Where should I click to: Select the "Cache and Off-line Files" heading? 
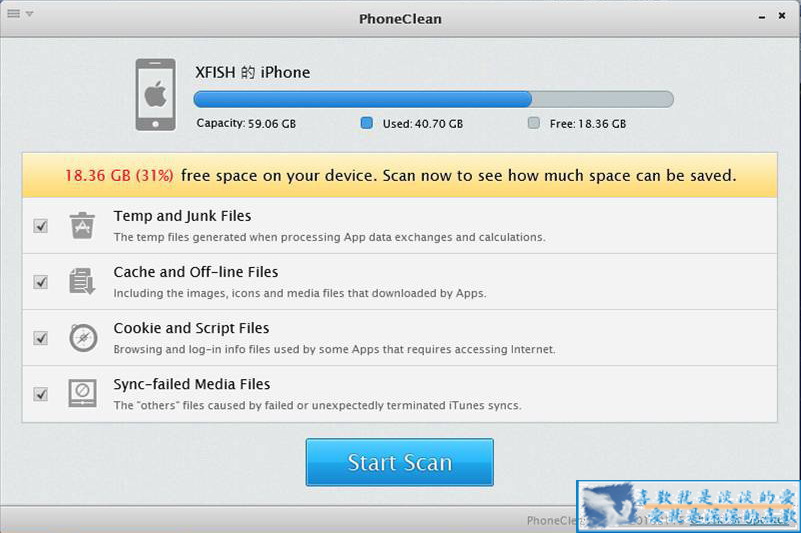(x=196, y=272)
